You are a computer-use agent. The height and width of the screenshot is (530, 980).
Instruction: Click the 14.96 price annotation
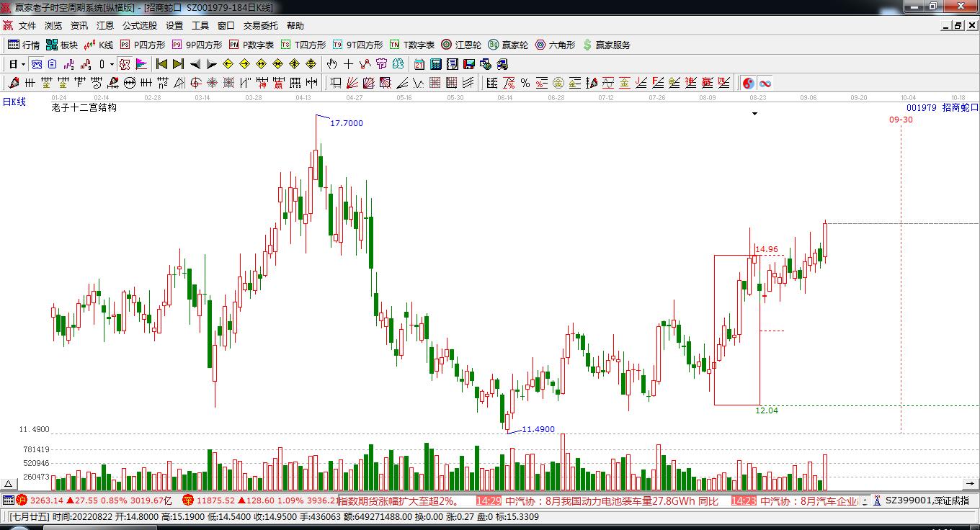point(767,250)
